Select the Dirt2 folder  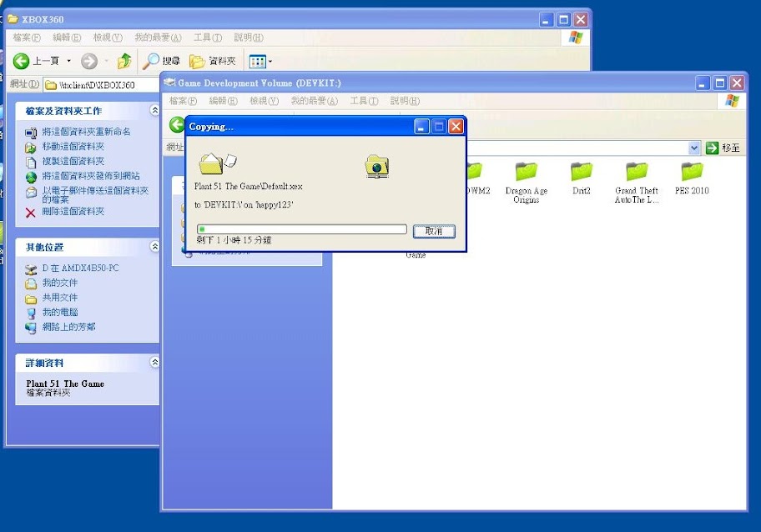click(x=582, y=178)
